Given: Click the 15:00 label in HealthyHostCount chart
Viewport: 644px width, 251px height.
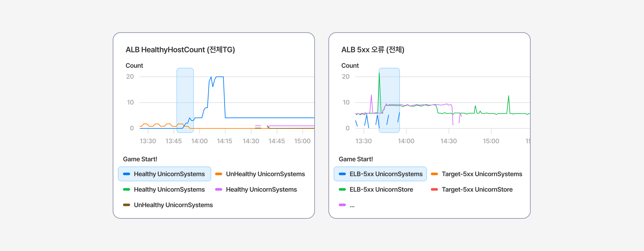Looking at the screenshot, I should click(x=302, y=141).
